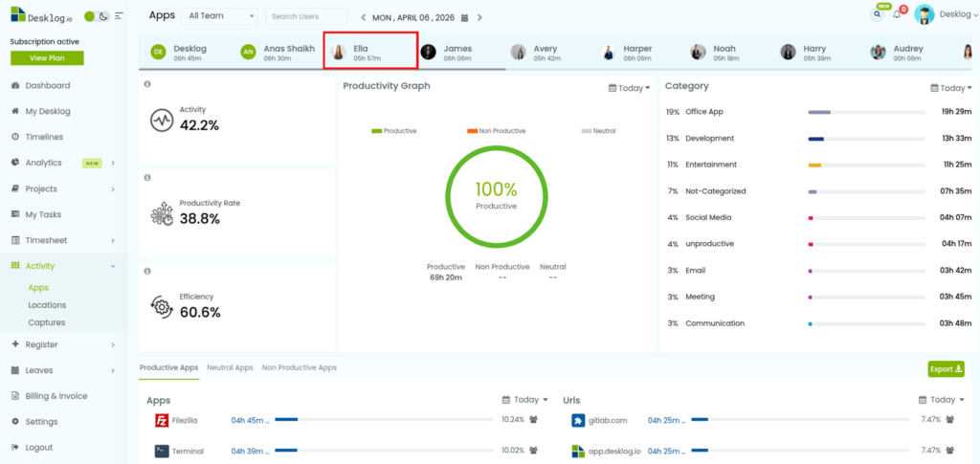Viewport: 980px width, 464px height.
Task: Go to previous day with left arrow
Action: [363, 17]
